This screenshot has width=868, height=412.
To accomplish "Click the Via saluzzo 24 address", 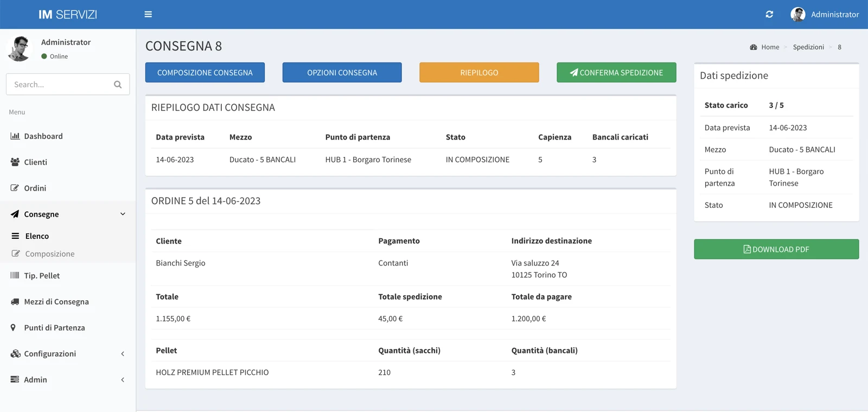I will [x=535, y=263].
